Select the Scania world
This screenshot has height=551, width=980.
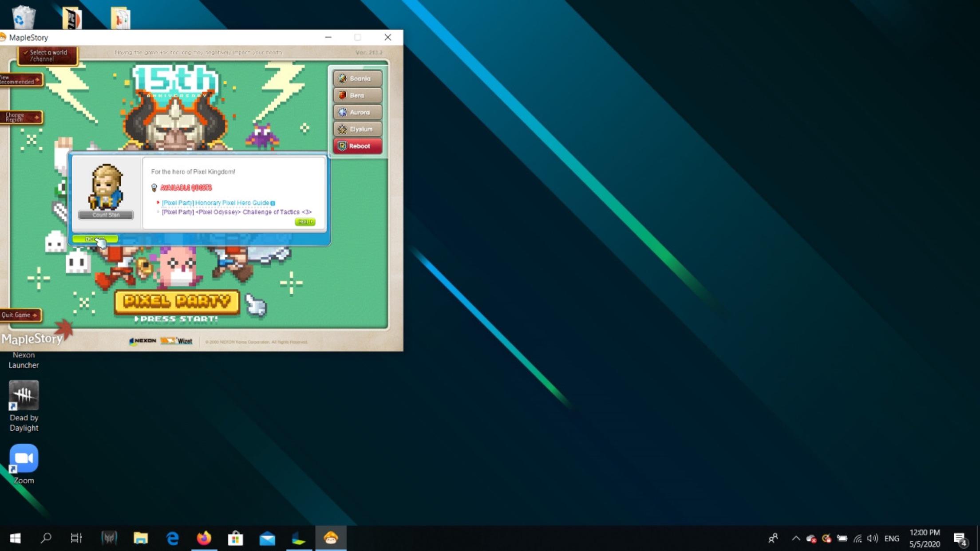pos(357,79)
